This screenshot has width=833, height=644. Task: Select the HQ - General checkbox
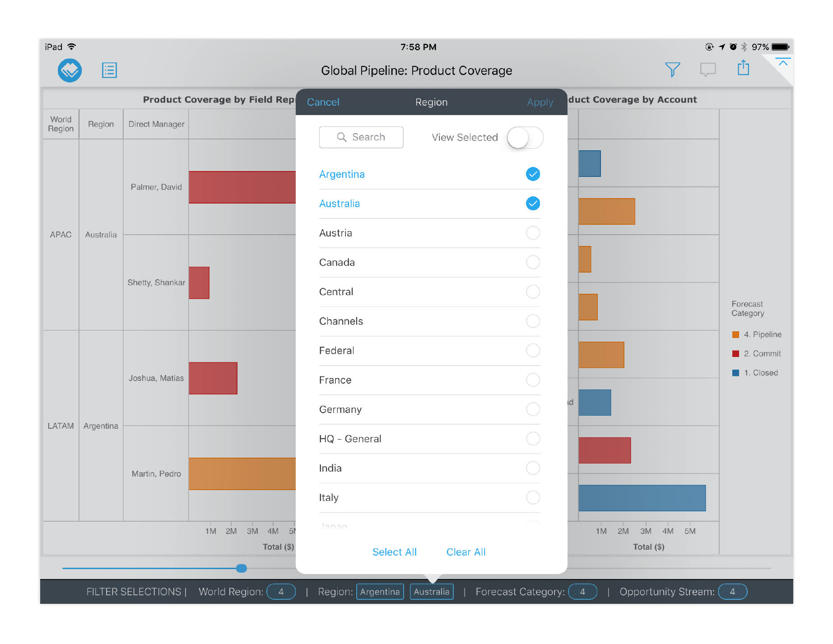tap(533, 439)
